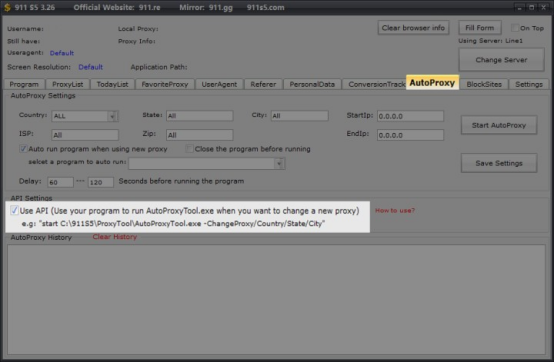This screenshot has width=554, height=363.
Task: Enable the On Top checkbox
Action: 514,28
